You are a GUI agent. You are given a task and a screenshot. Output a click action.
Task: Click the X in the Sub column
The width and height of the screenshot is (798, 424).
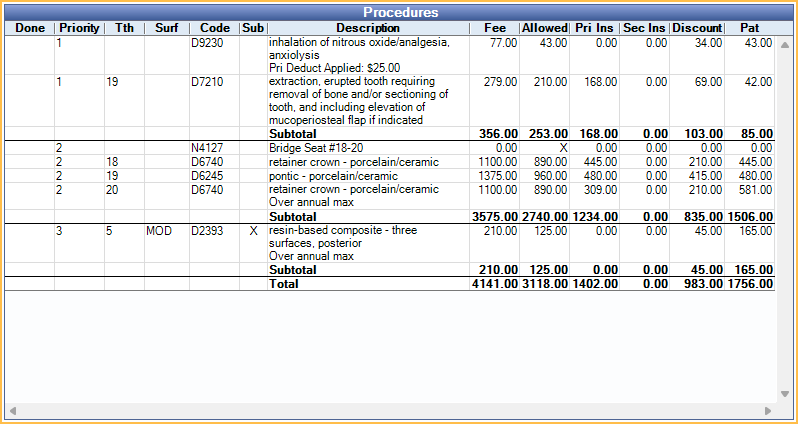pyautogui.click(x=253, y=230)
